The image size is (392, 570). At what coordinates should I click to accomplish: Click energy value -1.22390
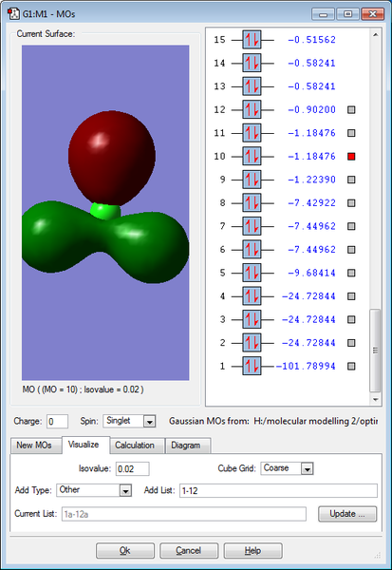pyautogui.click(x=311, y=180)
